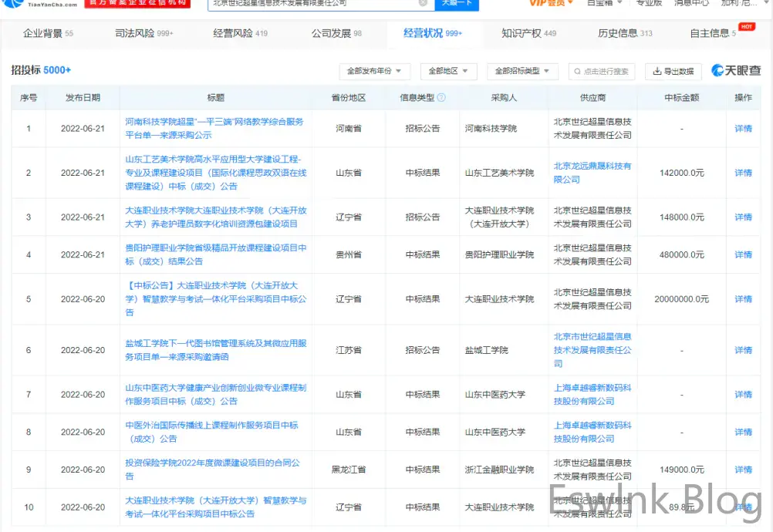The width and height of the screenshot is (773, 532).
Task: Click the magnifier icon in the table search
Action: tap(577, 71)
